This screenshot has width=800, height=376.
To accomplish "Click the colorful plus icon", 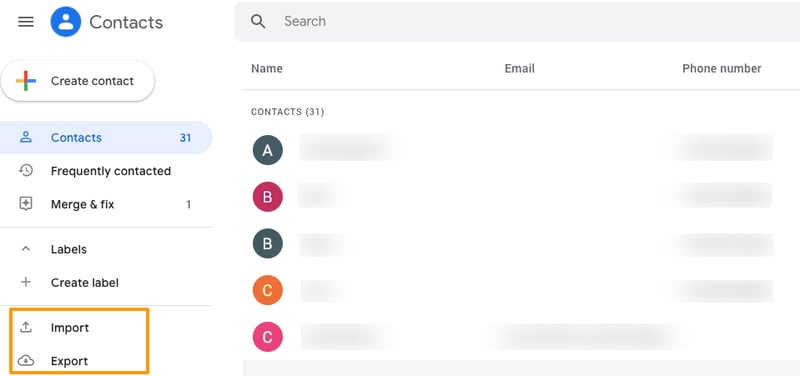I will click(x=26, y=81).
